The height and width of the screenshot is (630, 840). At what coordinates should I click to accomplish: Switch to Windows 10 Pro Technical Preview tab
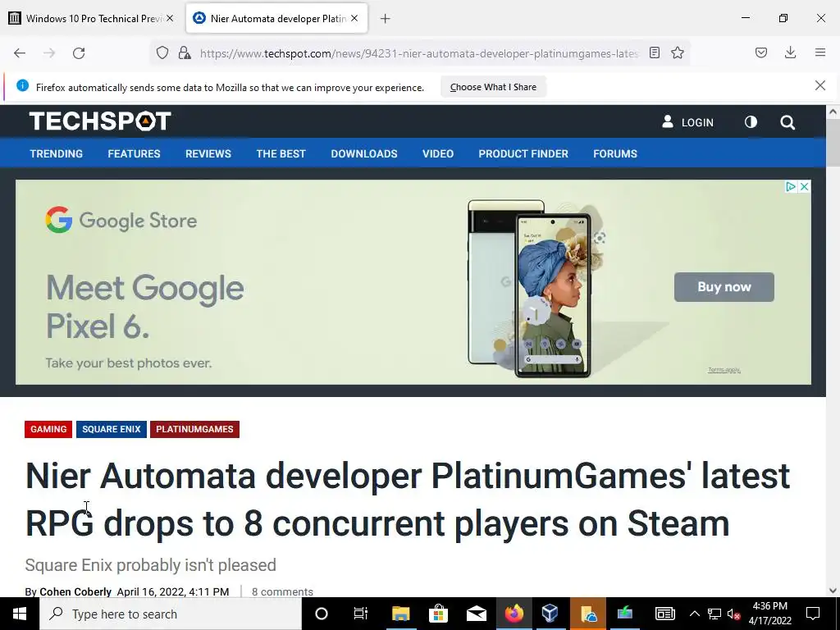(93, 18)
